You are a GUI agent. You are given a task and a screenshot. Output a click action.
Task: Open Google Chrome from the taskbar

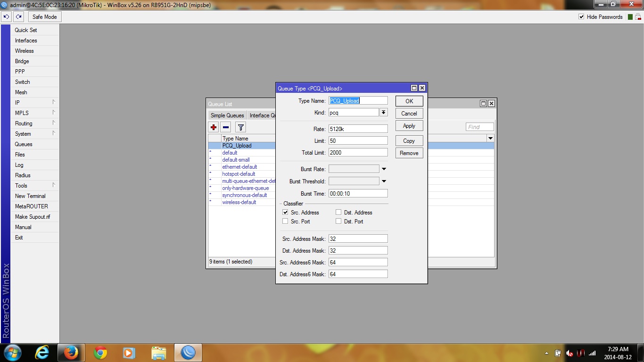[100, 353]
